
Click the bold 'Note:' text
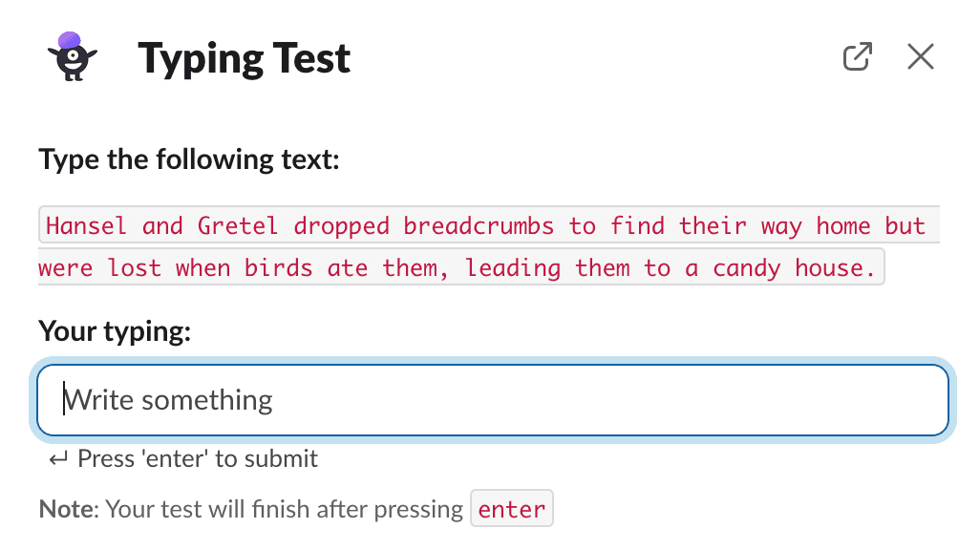69,509
